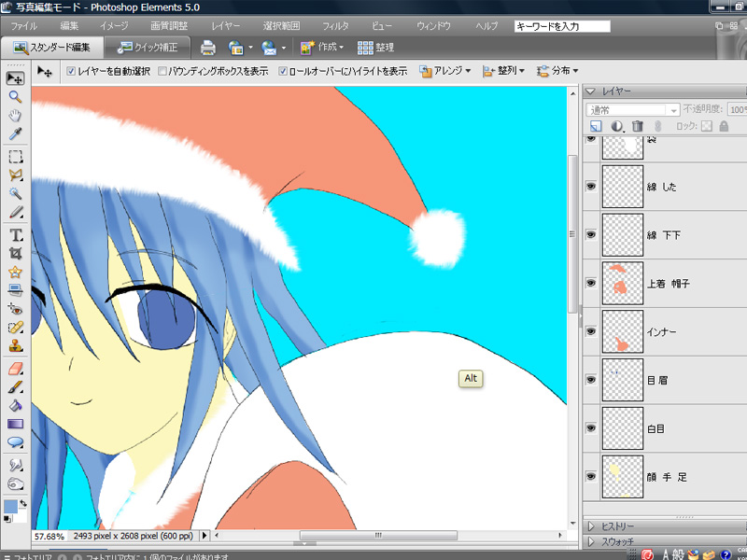Select the Custom Shape speech-bubble tool
Screen dimensions: 747x560
point(15,442)
